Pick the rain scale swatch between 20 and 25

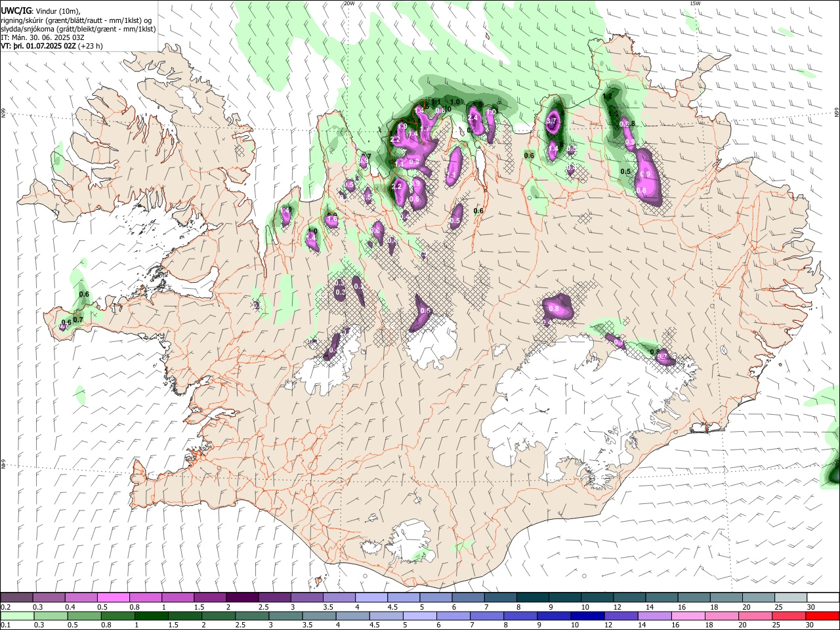pos(755,616)
